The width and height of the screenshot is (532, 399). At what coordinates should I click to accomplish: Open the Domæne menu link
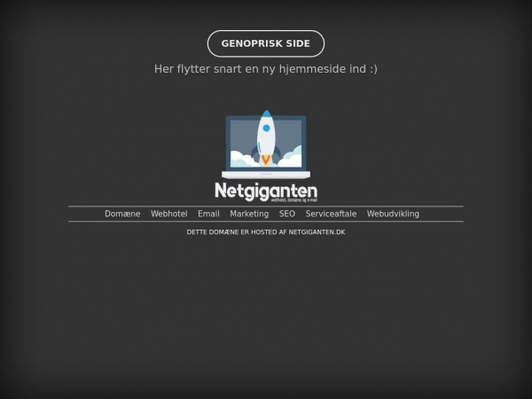122,214
